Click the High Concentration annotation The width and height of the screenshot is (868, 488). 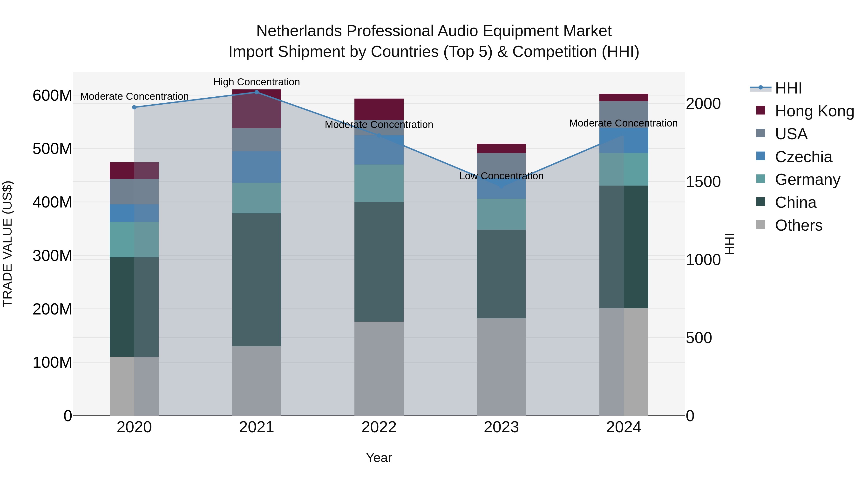[257, 82]
